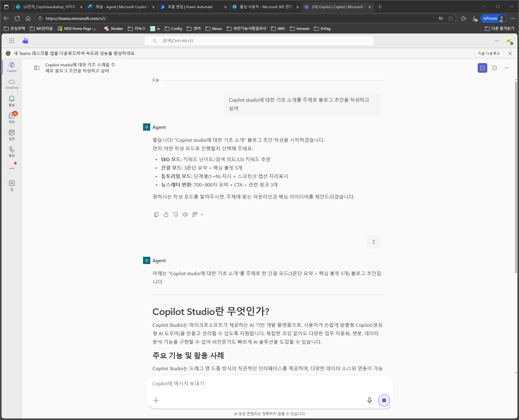Refresh the browser page
Screen dimensions: 519x420
click(x=17, y=18)
